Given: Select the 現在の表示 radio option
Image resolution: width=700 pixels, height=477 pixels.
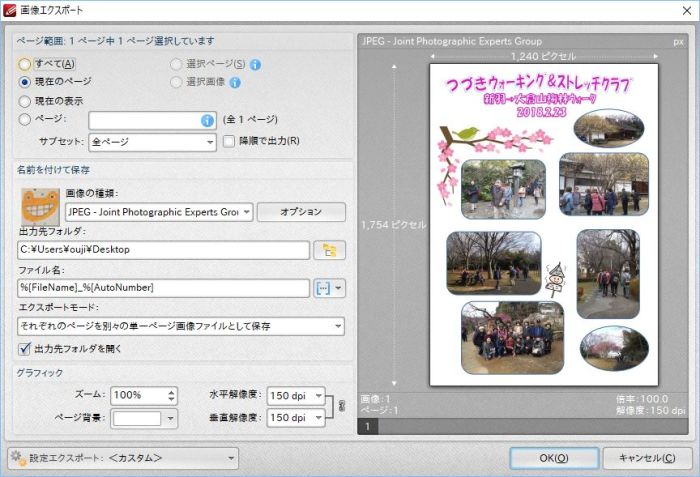Looking at the screenshot, I should [x=26, y=101].
